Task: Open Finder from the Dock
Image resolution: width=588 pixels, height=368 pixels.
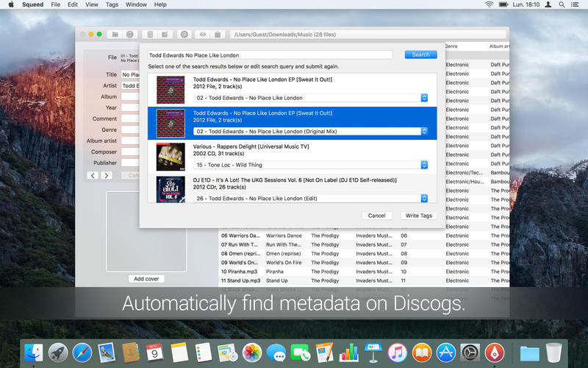Action: pyautogui.click(x=34, y=353)
